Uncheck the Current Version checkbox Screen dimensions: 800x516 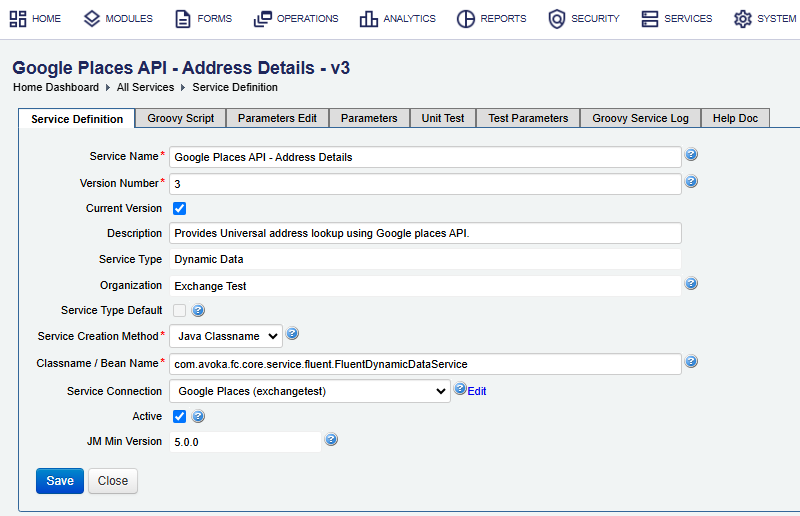tap(180, 208)
